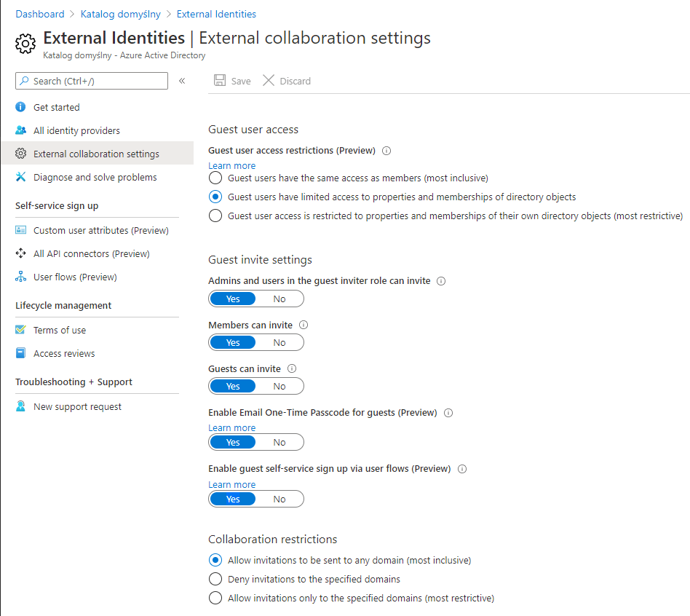This screenshot has height=616, width=690.
Task: Click the Access reviews icon
Action: (20, 353)
